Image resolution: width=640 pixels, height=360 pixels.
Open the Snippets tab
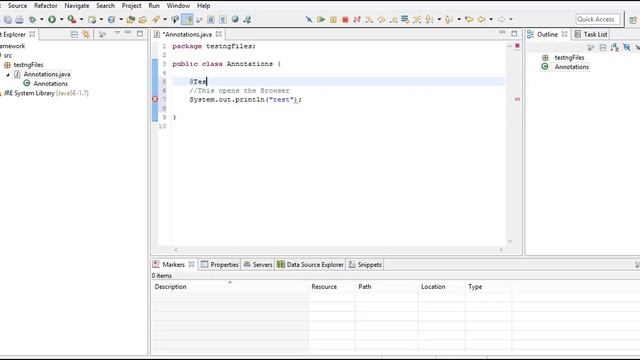(x=365, y=264)
